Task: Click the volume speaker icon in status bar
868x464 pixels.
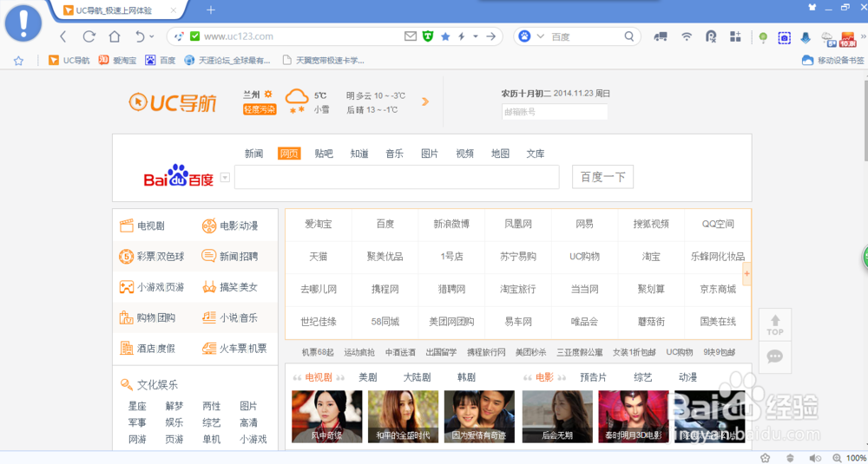Action: [815, 458]
